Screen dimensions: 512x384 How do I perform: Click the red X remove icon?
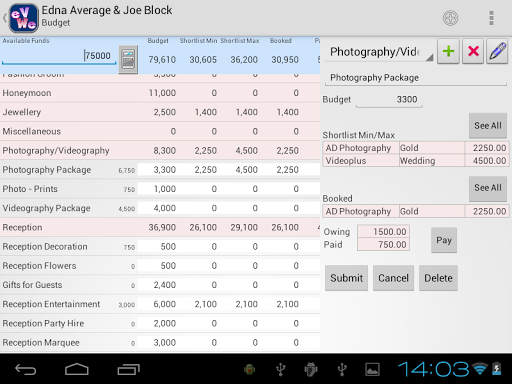(473, 51)
